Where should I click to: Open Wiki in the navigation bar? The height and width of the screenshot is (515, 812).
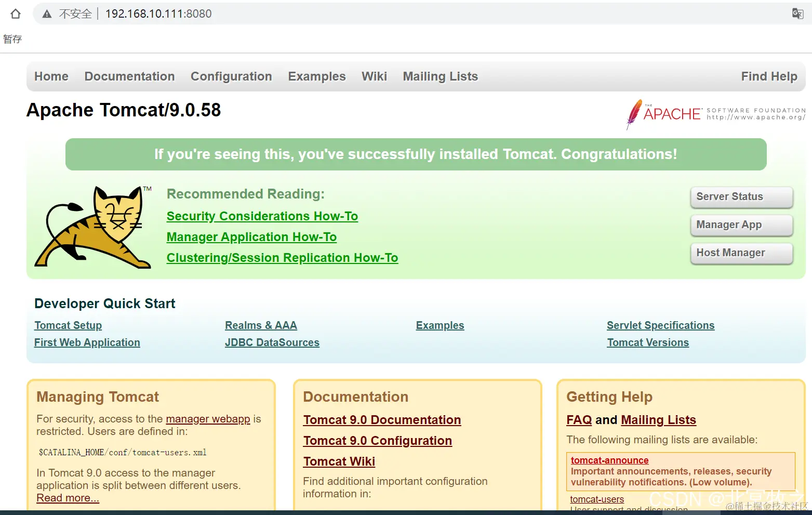374,76
